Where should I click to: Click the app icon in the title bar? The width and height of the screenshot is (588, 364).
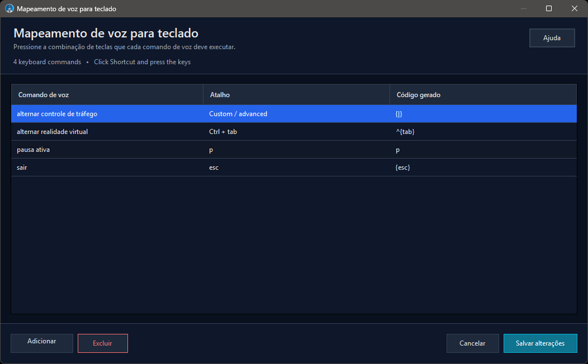[x=10, y=8]
